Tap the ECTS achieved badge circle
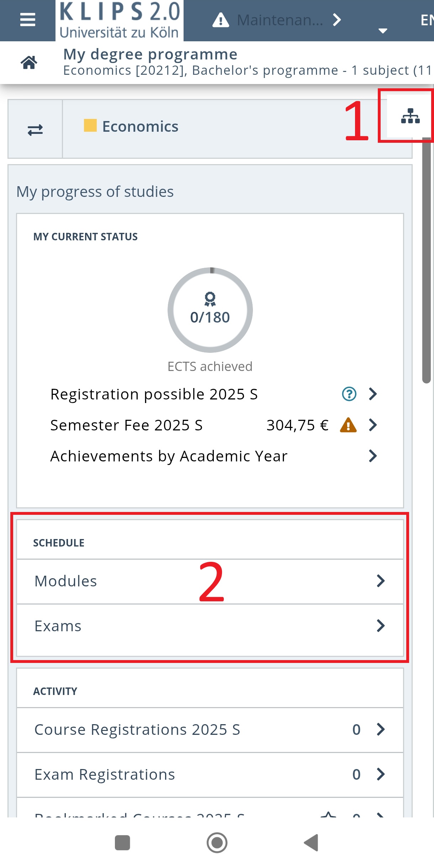 click(x=210, y=310)
